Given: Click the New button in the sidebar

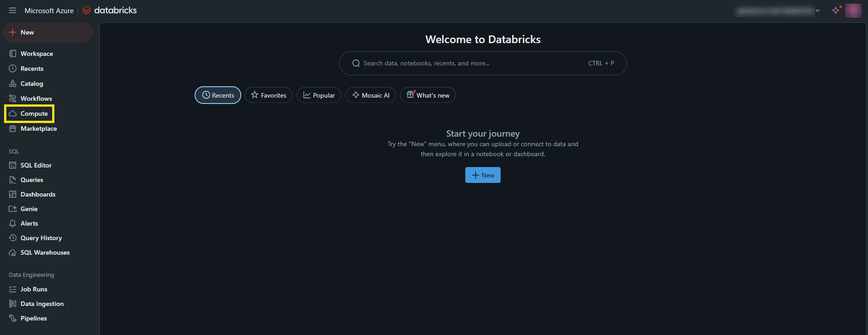Looking at the screenshot, I should pos(48,32).
